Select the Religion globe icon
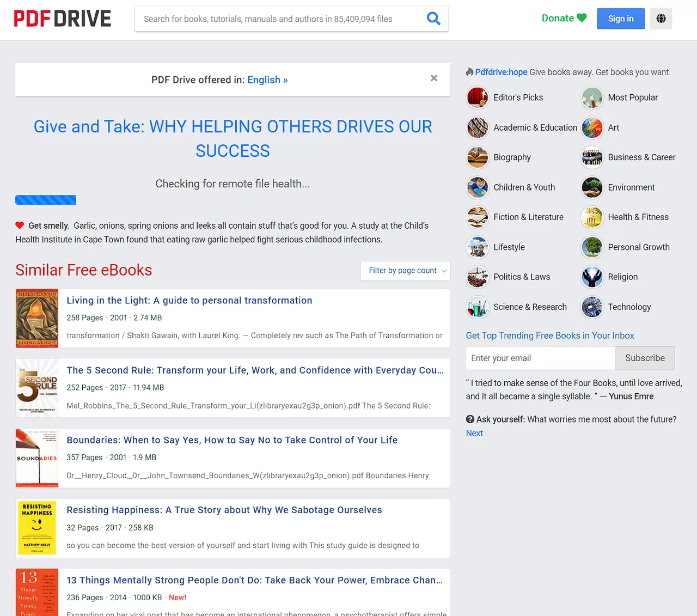This screenshot has width=697, height=616. (x=592, y=277)
